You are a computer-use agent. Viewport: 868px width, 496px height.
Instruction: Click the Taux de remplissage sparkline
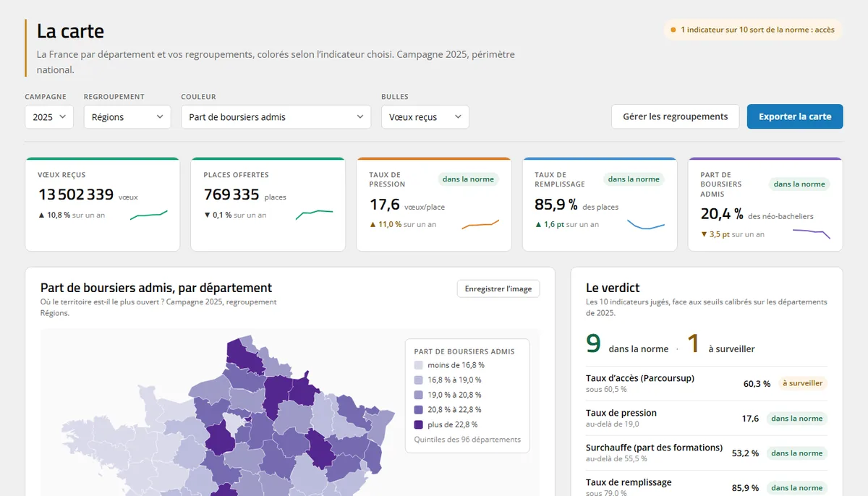pyautogui.click(x=646, y=224)
